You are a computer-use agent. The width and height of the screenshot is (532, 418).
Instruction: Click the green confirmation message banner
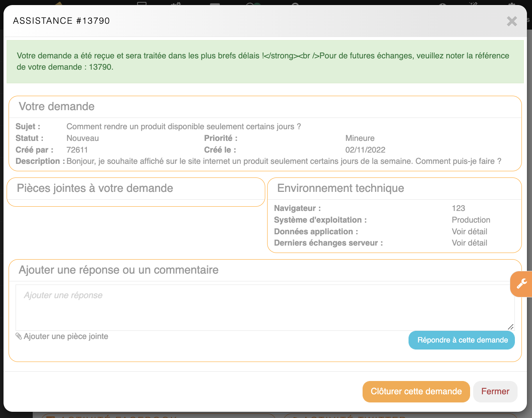pos(265,61)
